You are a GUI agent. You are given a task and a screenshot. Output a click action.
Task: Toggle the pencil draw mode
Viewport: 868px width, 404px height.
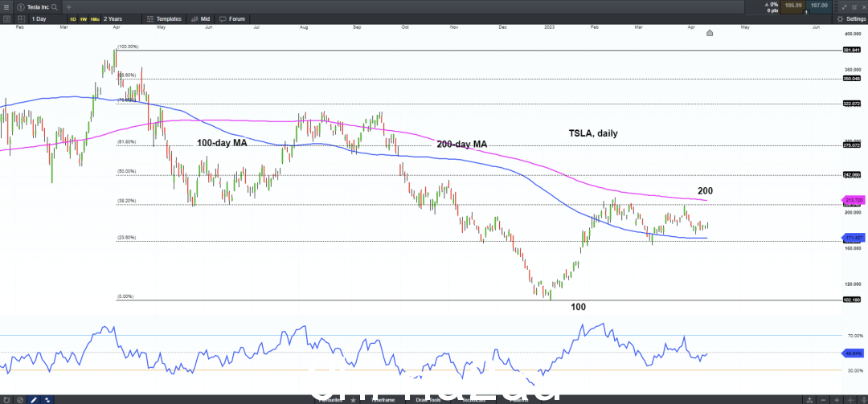[33, 399]
